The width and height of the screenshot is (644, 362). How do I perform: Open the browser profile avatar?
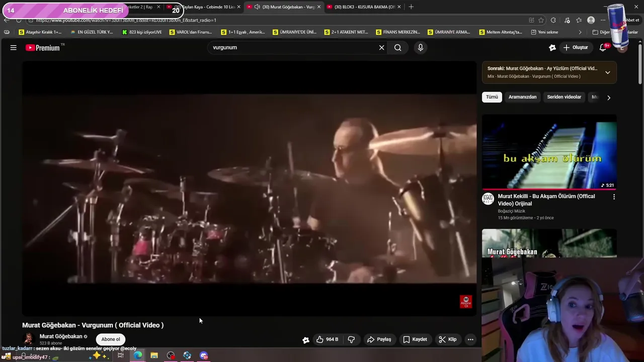pyautogui.click(x=591, y=20)
